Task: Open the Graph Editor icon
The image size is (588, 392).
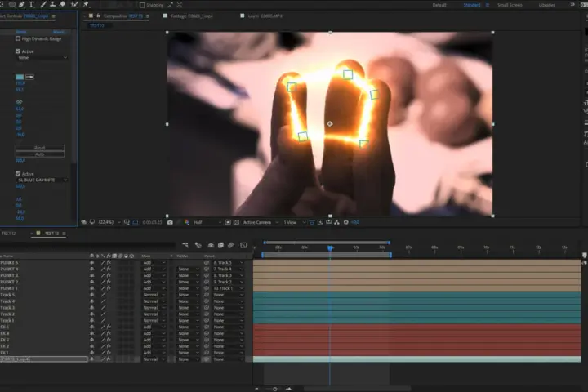Action: coord(243,245)
